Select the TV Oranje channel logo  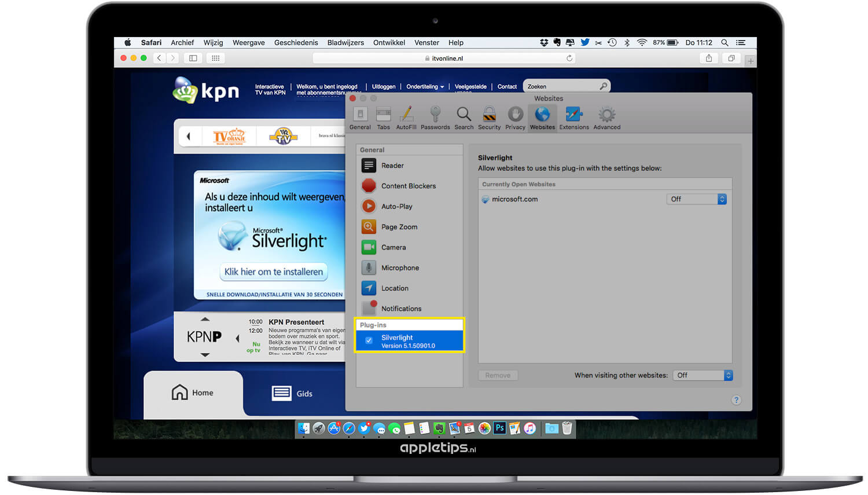(229, 137)
